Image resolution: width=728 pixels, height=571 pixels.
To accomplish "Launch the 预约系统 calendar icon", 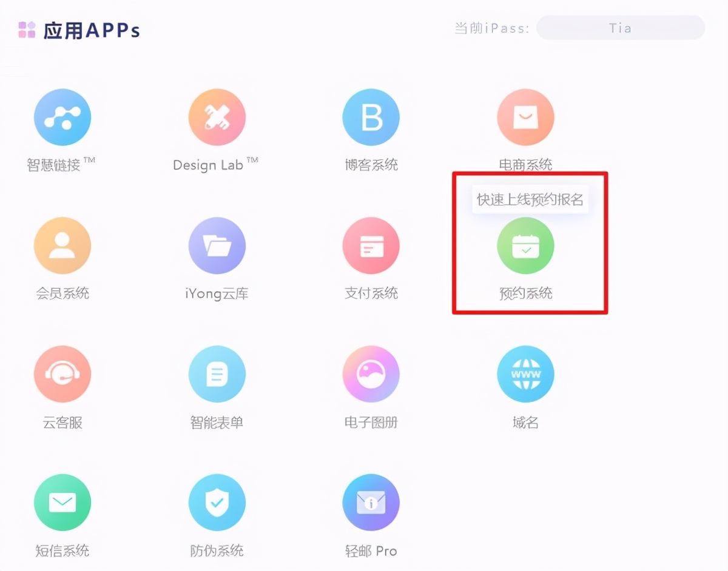I will (525, 245).
